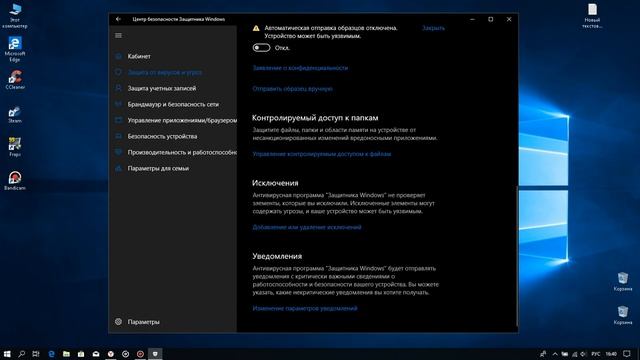Open Action Center notifications icon

627,354
